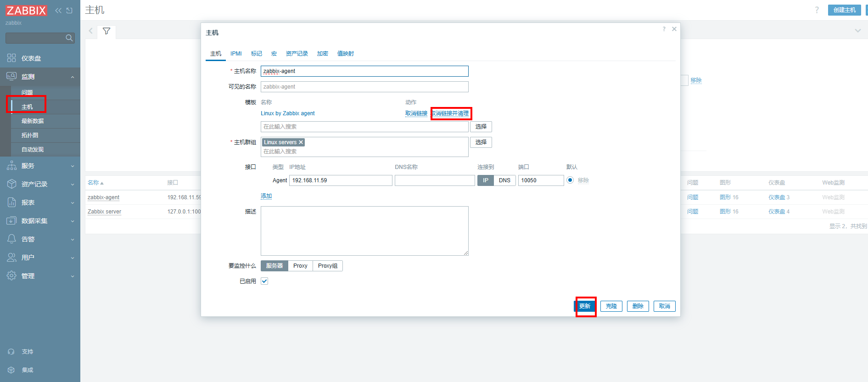Viewport: 868px width, 382px height.
Task: Select DNS in 连接到 toggle
Action: coord(504,180)
